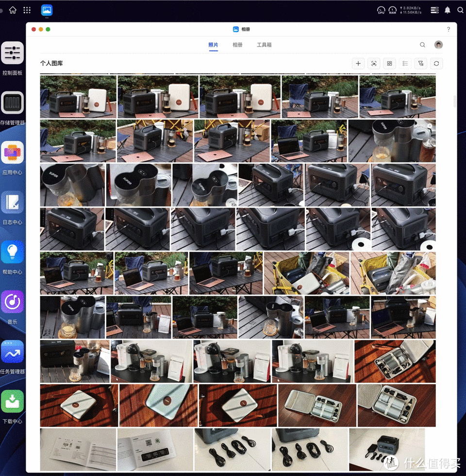Refresh the photo library

coord(436,64)
